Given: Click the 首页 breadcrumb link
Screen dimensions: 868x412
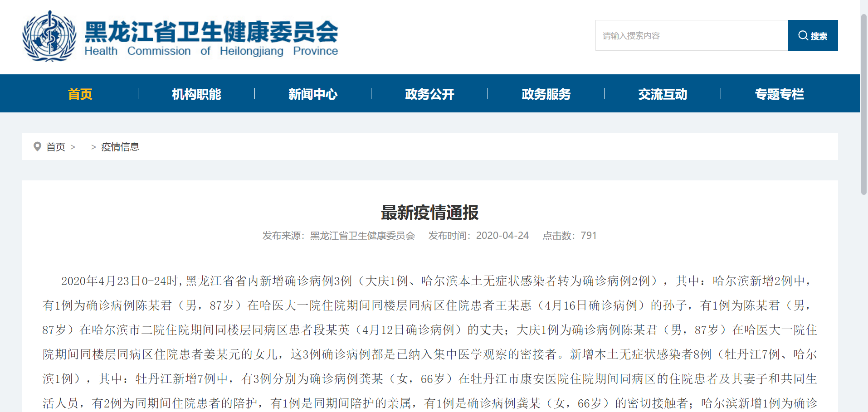Looking at the screenshot, I should [56, 147].
